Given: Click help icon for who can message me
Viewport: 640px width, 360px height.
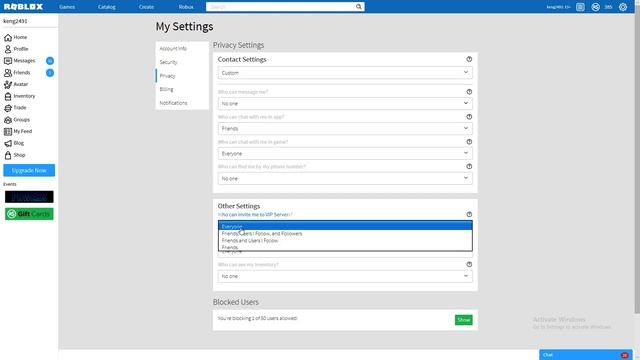Looking at the screenshot, I should point(469,92).
